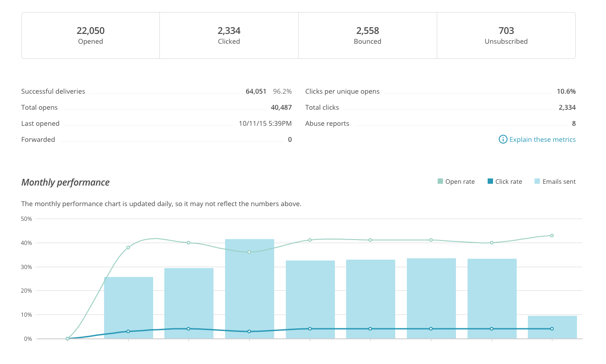
Task: Select the 2,334 Clicked stat box
Action: pos(229,36)
